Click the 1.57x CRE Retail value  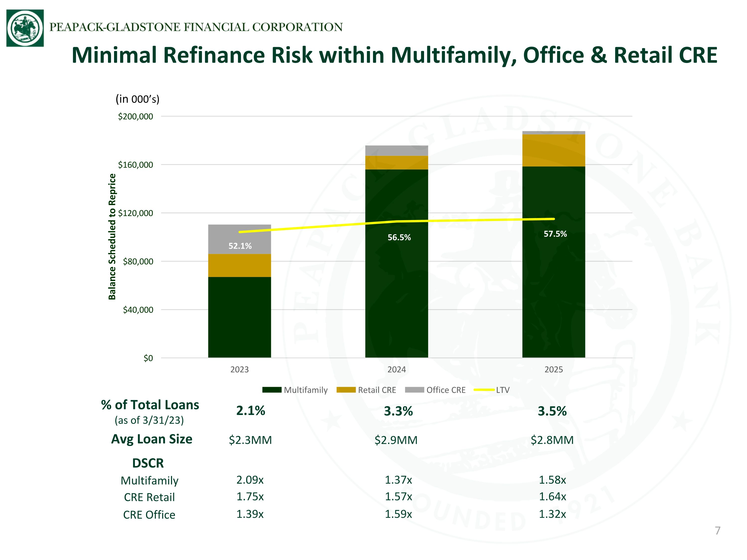click(x=398, y=497)
